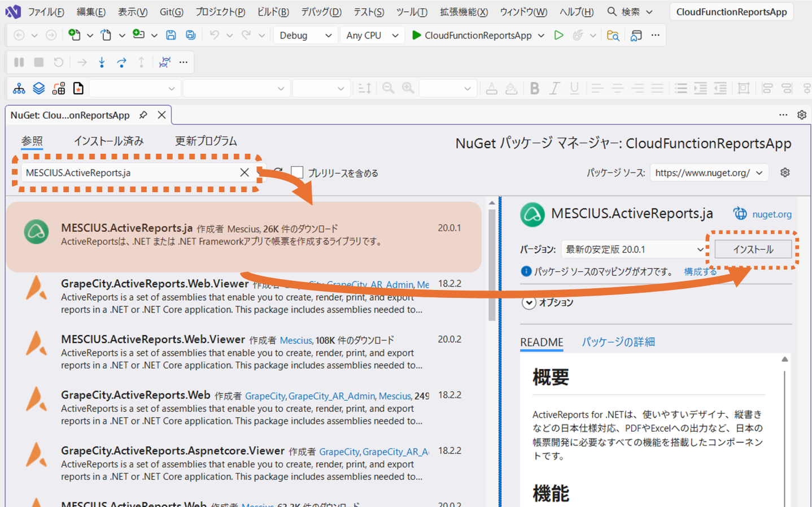812x507 pixels.
Task: Open the Mescius author link for MESCIUS.ActiveReports.Web.Viewer
Action: pyautogui.click(x=296, y=340)
